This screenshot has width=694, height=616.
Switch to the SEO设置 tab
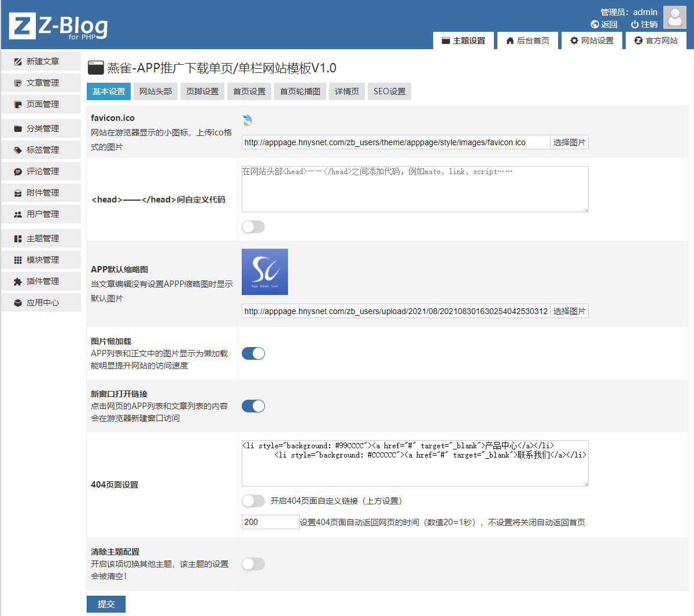pyautogui.click(x=389, y=91)
